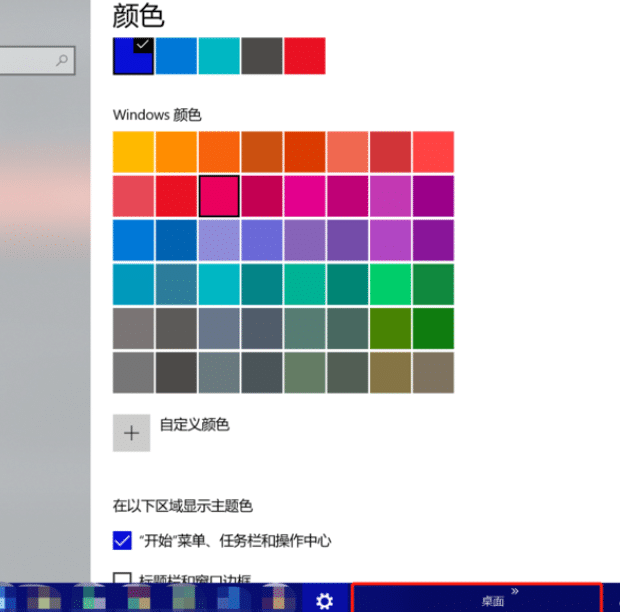Image resolution: width=620 pixels, height=612 pixels.
Task: Select the red swatch in recent colors
Action: click(x=305, y=56)
